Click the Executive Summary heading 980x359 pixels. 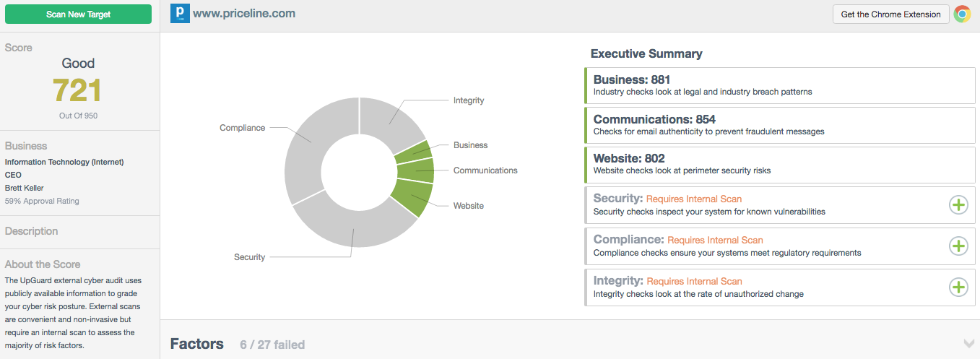pos(646,53)
